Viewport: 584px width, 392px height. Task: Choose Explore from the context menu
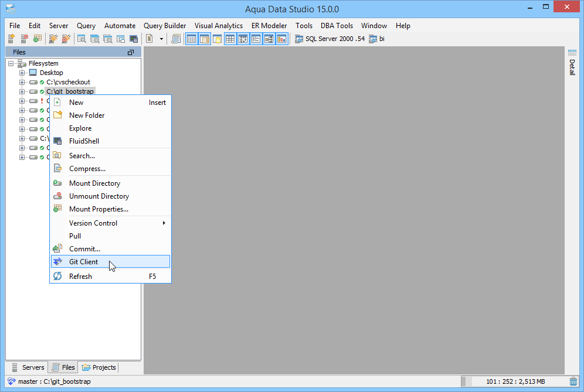tap(111, 128)
